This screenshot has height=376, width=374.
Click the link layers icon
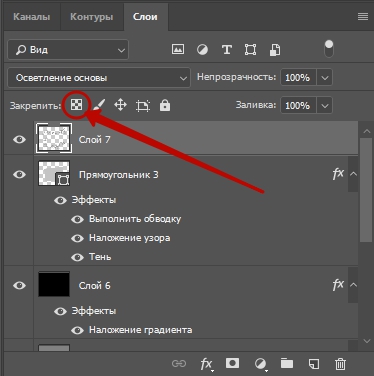pyautogui.click(x=179, y=363)
